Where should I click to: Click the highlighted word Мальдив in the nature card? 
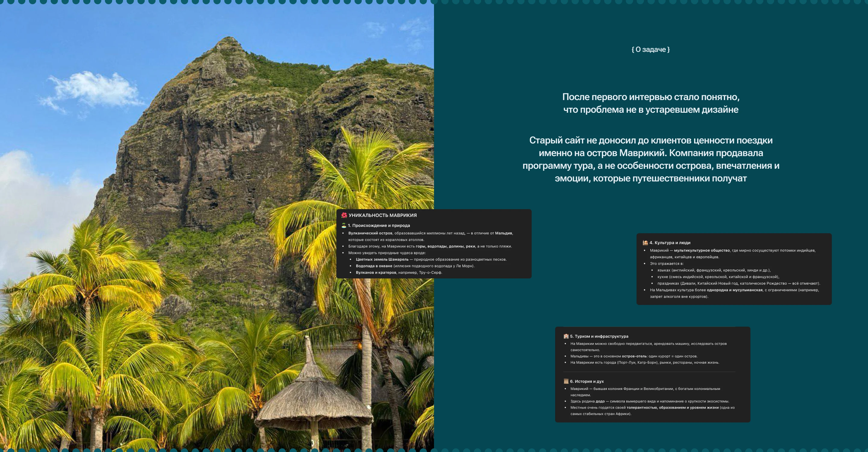pos(503,233)
